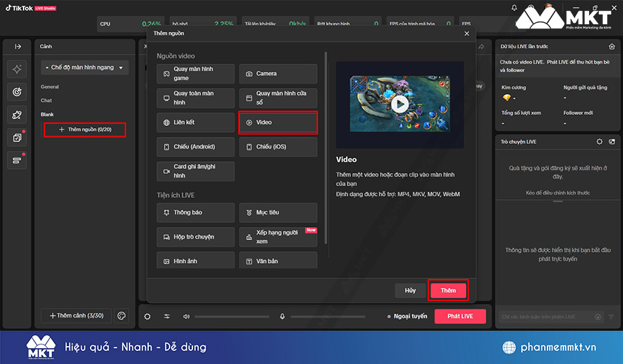Click the home icon in LIVE data panel
Viewport: 623px width, 364px height.
point(612,46)
